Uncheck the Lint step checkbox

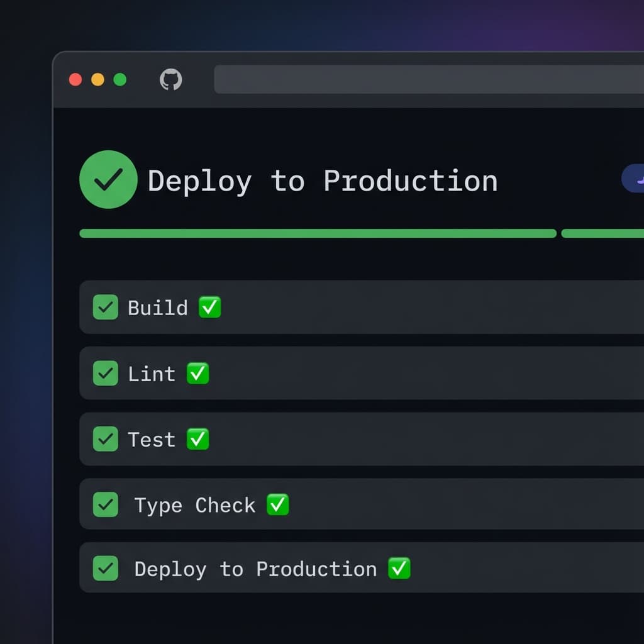[105, 374]
